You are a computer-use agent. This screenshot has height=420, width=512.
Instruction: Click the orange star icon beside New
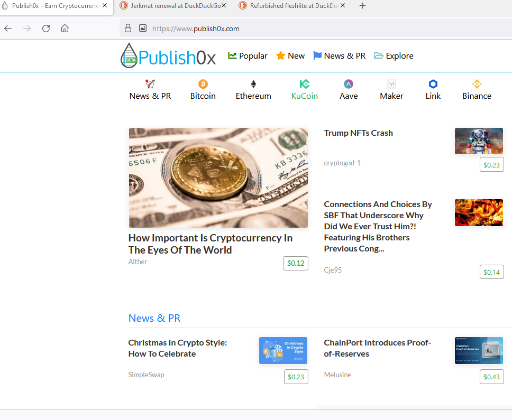click(280, 56)
